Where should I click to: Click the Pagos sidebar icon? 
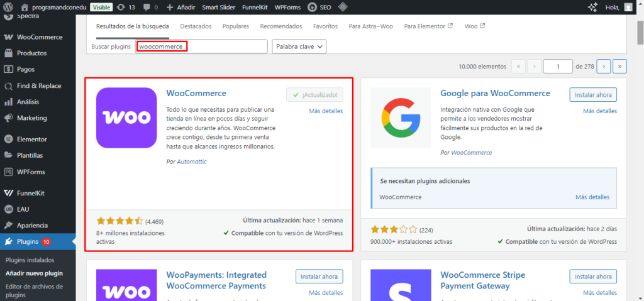point(9,69)
